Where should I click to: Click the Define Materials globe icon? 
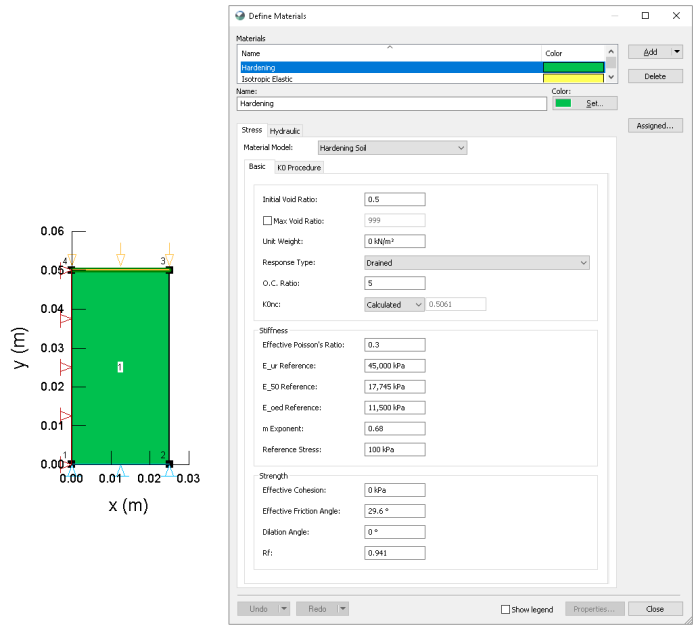point(240,16)
